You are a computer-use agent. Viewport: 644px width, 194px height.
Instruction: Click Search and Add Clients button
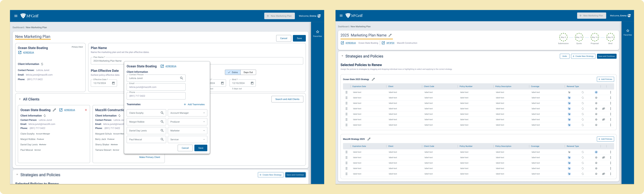coord(287,99)
